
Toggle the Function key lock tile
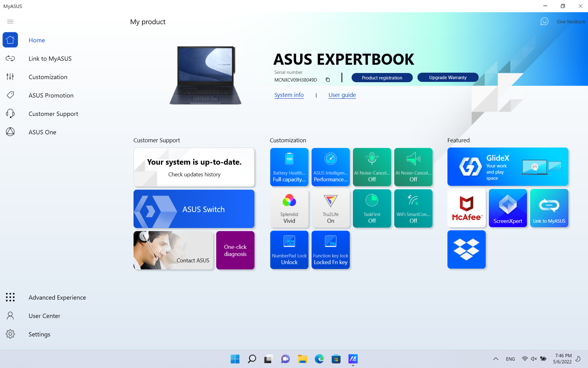pyautogui.click(x=330, y=250)
